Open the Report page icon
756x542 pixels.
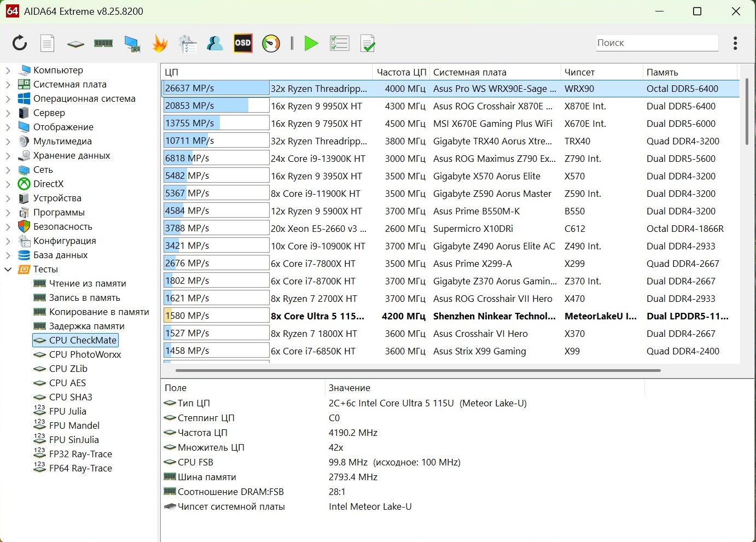pos(48,43)
